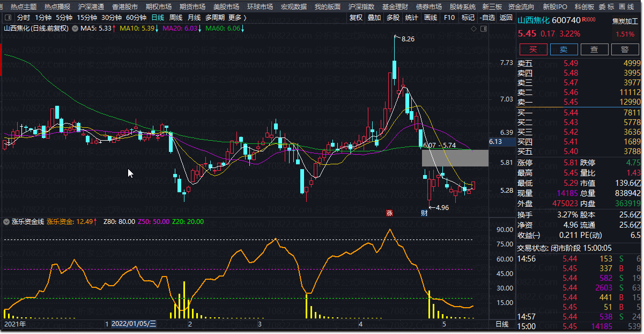644x334 pixels.
Task: Click 统计 statistics button
Action: [x=412, y=18]
